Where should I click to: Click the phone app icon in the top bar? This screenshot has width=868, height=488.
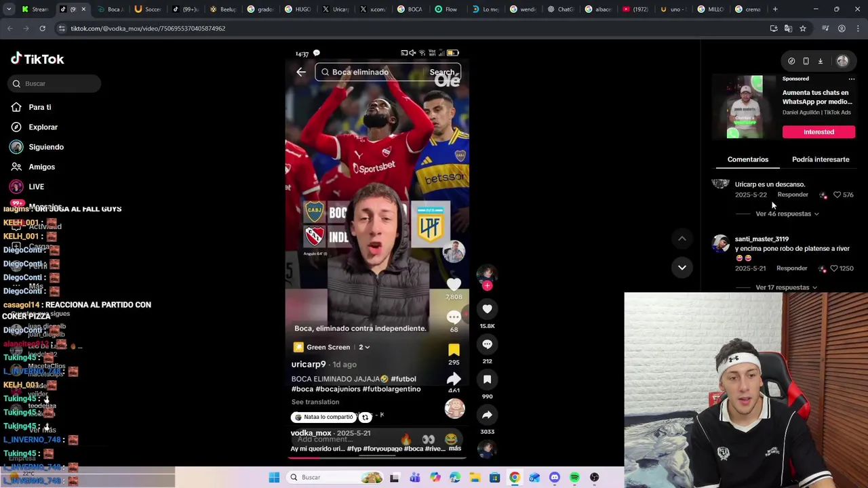click(806, 61)
